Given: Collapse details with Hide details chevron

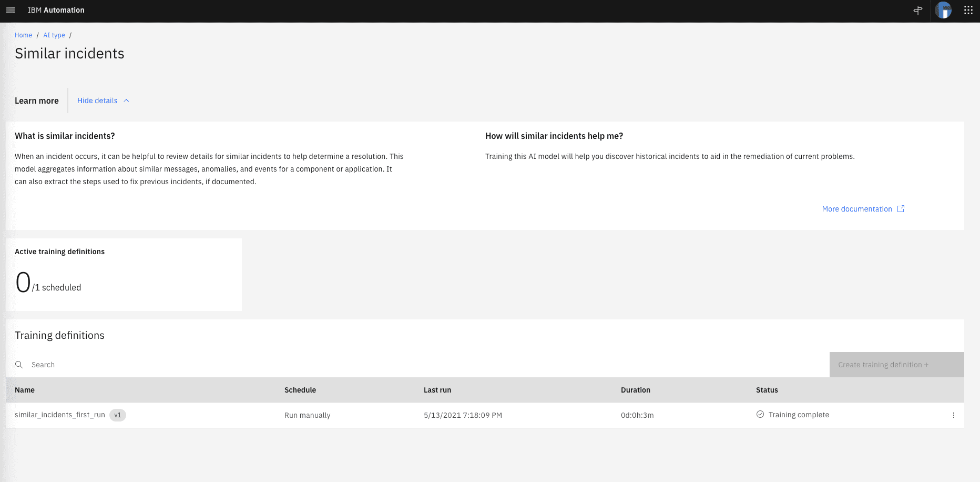Looking at the screenshot, I should [x=126, y=101].
